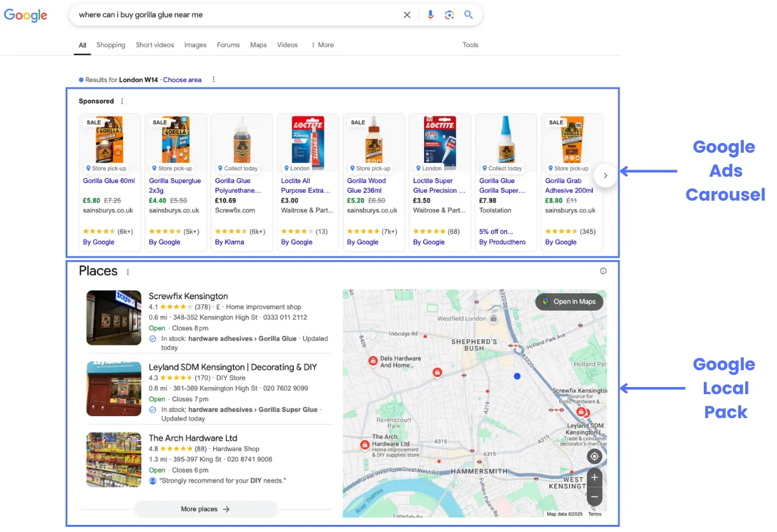This screenshot has height=532, width=777.
Task: Click The Arch Hardware shop thumbnail
Action: coord(114,460)
